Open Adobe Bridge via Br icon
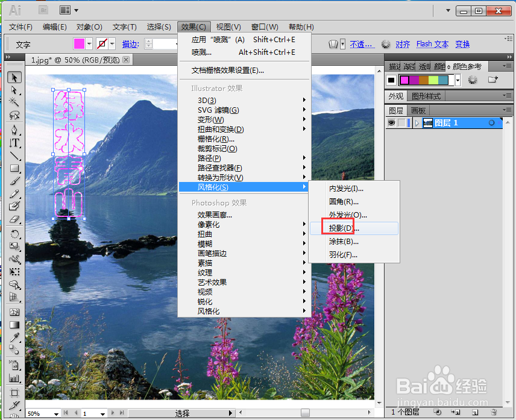 click(x=43, y=10)
